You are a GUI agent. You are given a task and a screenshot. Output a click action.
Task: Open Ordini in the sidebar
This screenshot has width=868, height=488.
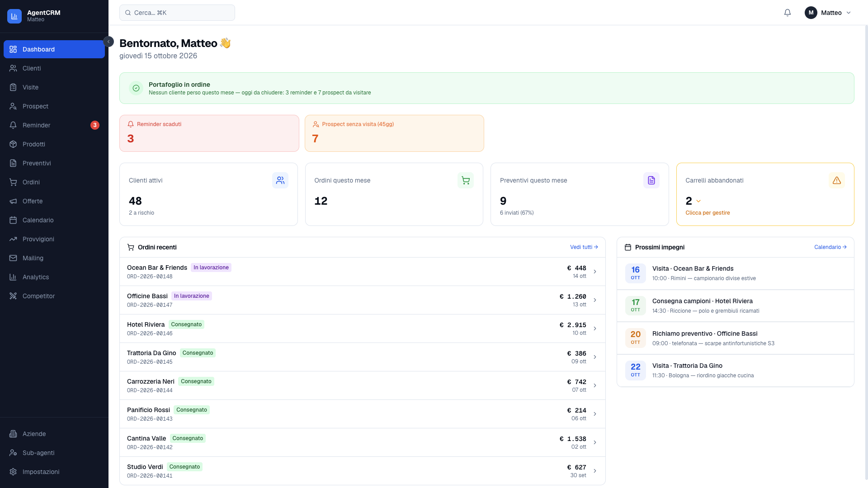tap(54, 182)
